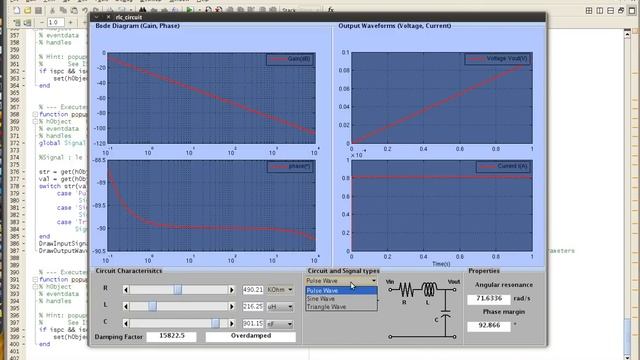This screenshot has height=360, width=640.
Task: Open the KOhm resistance unit dropdown
Action: tap(280, 289)
